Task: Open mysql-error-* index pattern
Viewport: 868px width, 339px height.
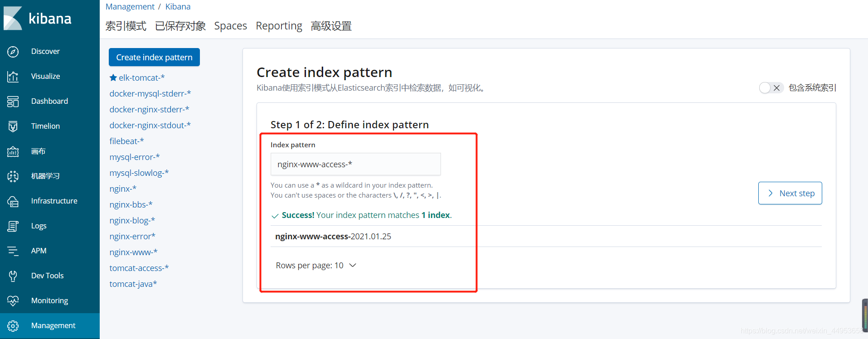Action: point(135,157)
